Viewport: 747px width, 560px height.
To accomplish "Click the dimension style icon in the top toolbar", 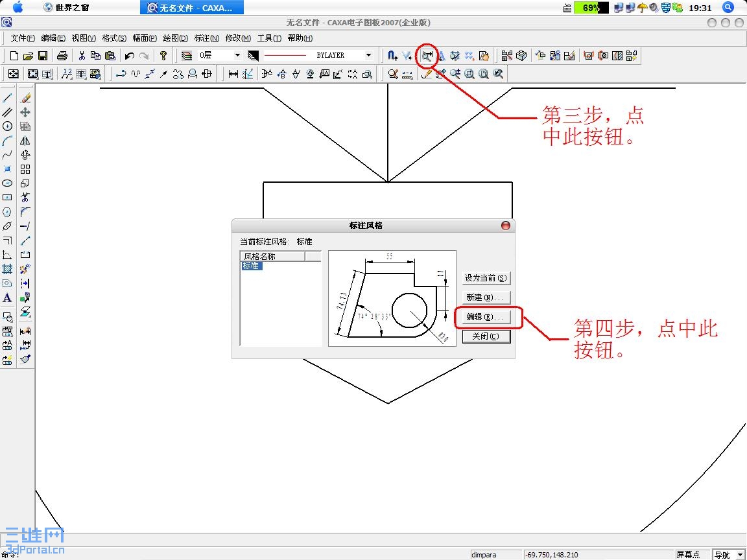I will pyautogui.click(x=427, y=56).
